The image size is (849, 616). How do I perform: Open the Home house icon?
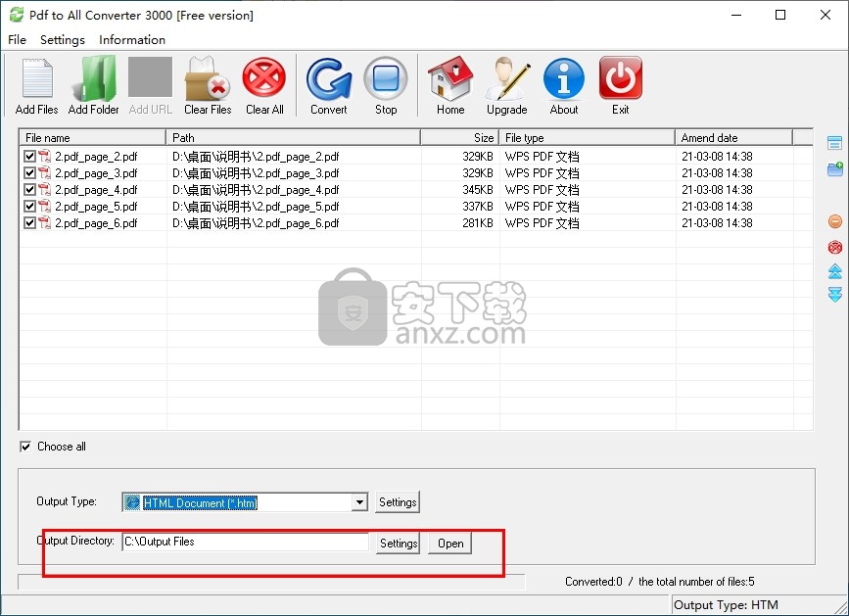click(450, 78)
